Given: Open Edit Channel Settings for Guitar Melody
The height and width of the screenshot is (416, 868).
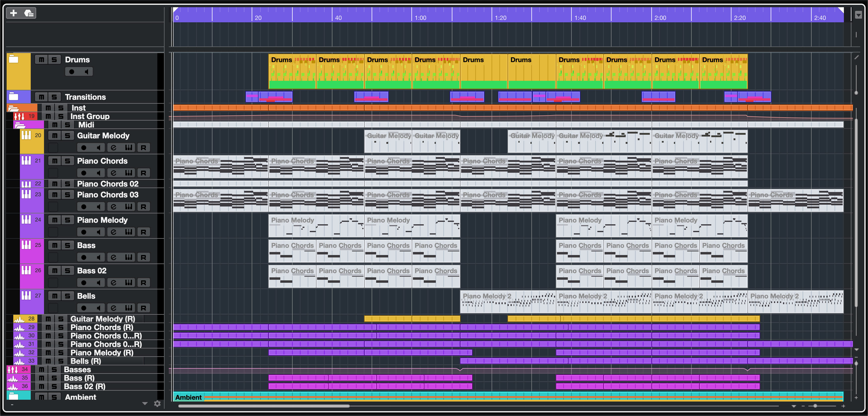Looking at the screenshot, I should [114, 148].
